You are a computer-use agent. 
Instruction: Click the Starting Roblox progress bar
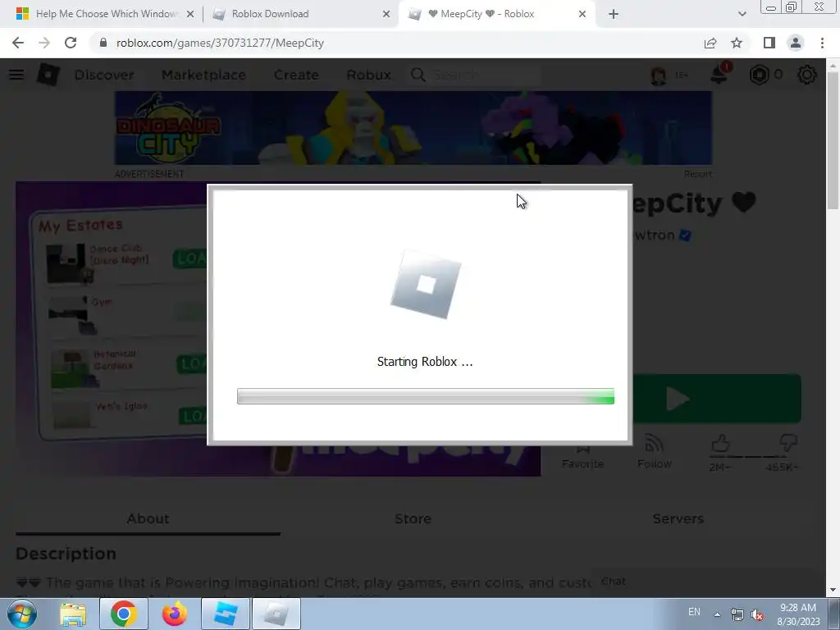pyautogui.click(x=426, y=396)
